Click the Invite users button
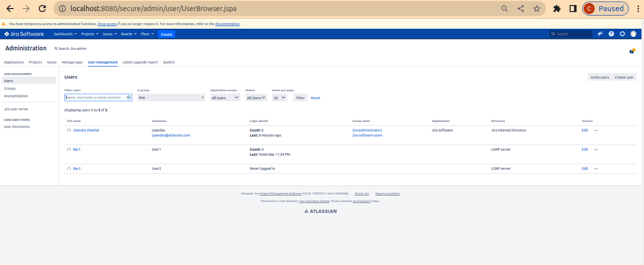The height and width of the screenshot is (265, 644). [x=600, y=77]
